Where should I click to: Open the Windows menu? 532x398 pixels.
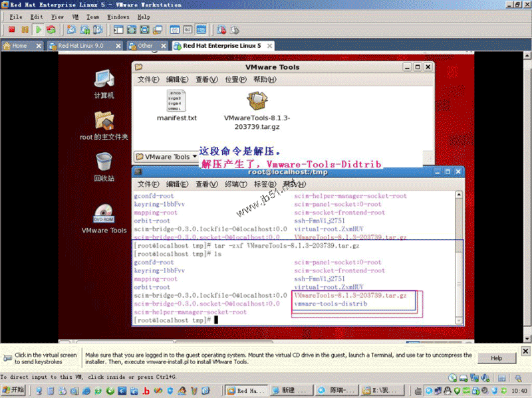(x=118, y=17)
